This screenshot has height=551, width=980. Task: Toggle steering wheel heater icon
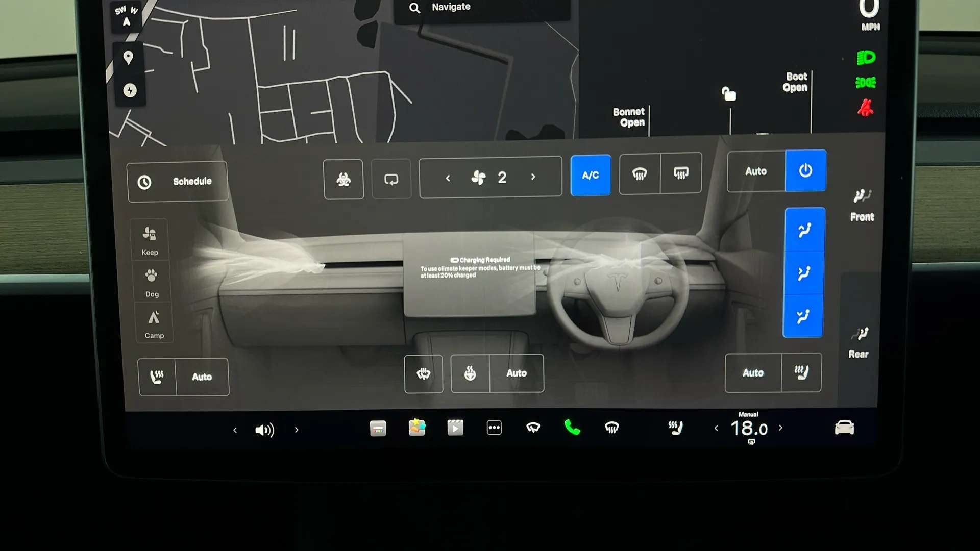point(470,373)
